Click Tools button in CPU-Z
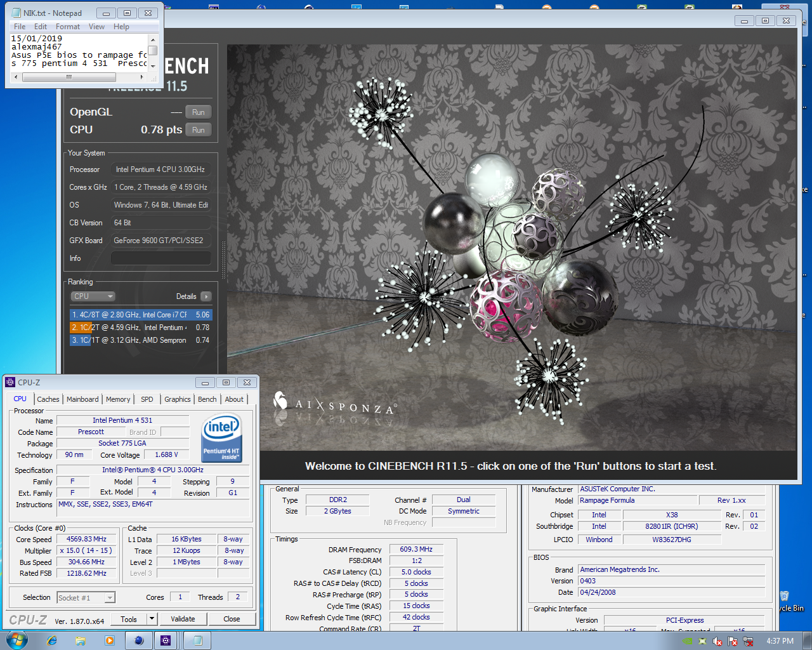Viewport: 812px width, 650px height. pyautogui.click(x=129, y=619)
